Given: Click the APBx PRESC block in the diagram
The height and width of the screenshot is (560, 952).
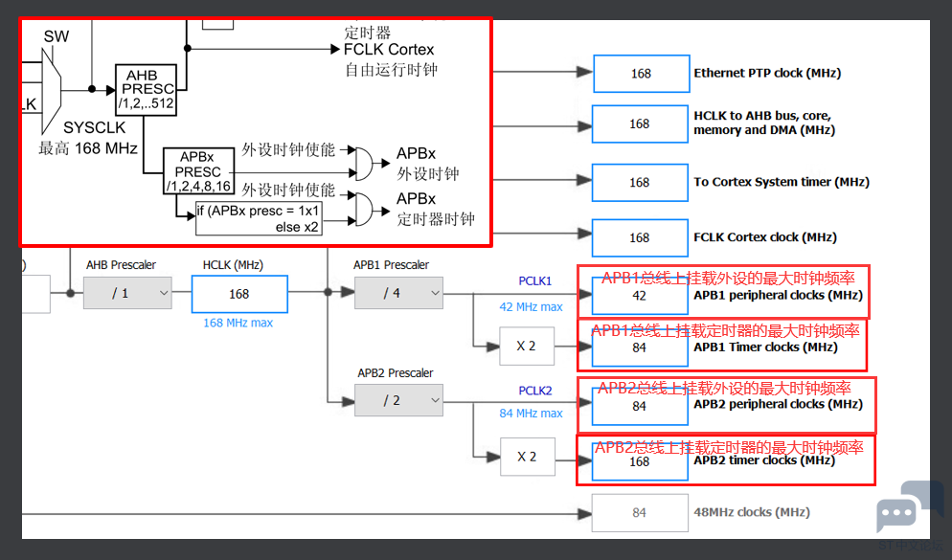Looking at the screenshot, I should pyautogui.click(x=198, y=171).
